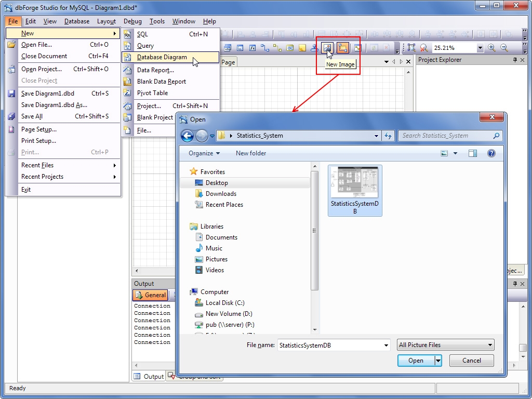Select the StatisticsSystemDB thumbnail file
Viewport: 532px width, 399px height.
pyautogui.click(x=354, y=190)
